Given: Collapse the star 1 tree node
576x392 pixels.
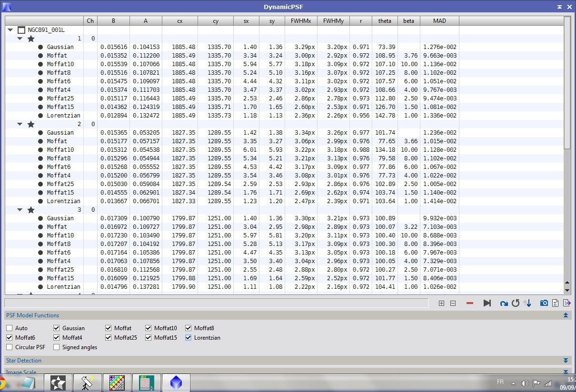Looking at the screenshot, I should click(x=20, y=39).
